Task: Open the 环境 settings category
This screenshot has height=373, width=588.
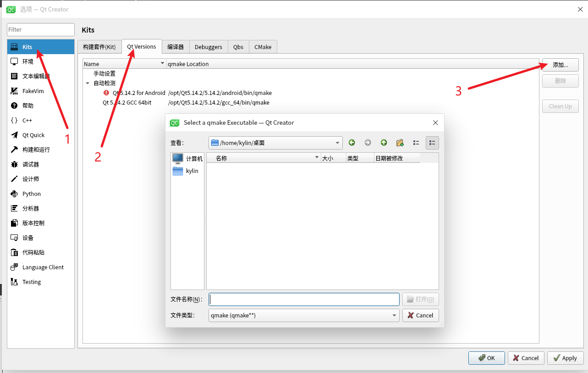Action: click(x=41, y=61)
